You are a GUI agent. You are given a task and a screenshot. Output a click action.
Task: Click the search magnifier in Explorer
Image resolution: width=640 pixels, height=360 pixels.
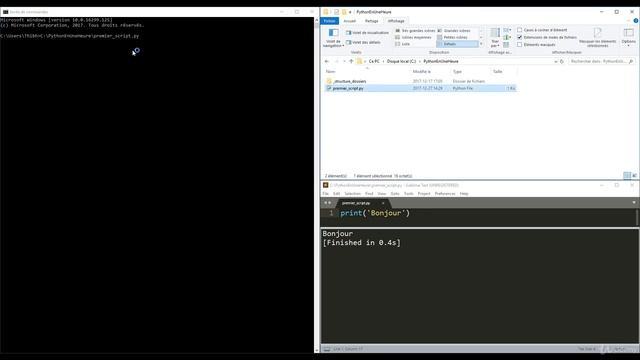click(x=631, y=61)
